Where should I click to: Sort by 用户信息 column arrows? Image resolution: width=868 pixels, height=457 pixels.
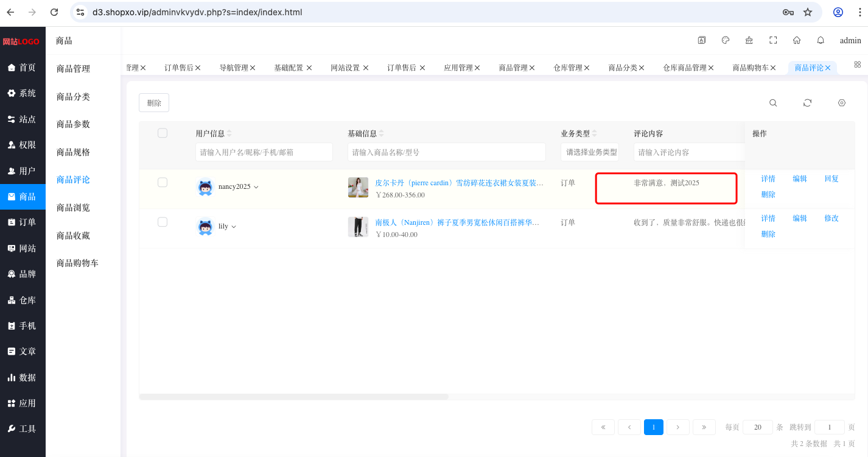coord(229,133)
